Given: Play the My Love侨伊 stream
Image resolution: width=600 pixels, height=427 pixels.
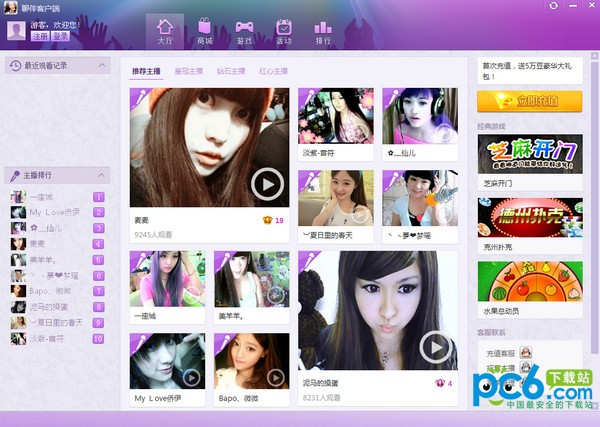Looking at the screenshot, I should (191, 378).
